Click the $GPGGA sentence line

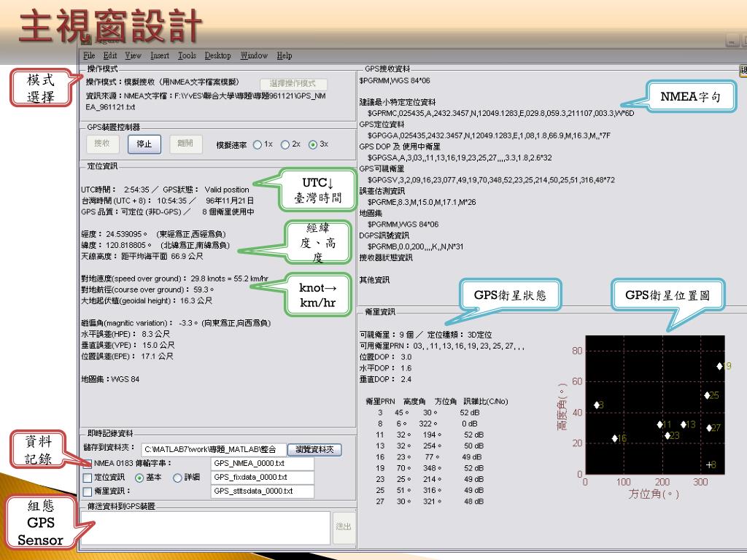point(489,136)
